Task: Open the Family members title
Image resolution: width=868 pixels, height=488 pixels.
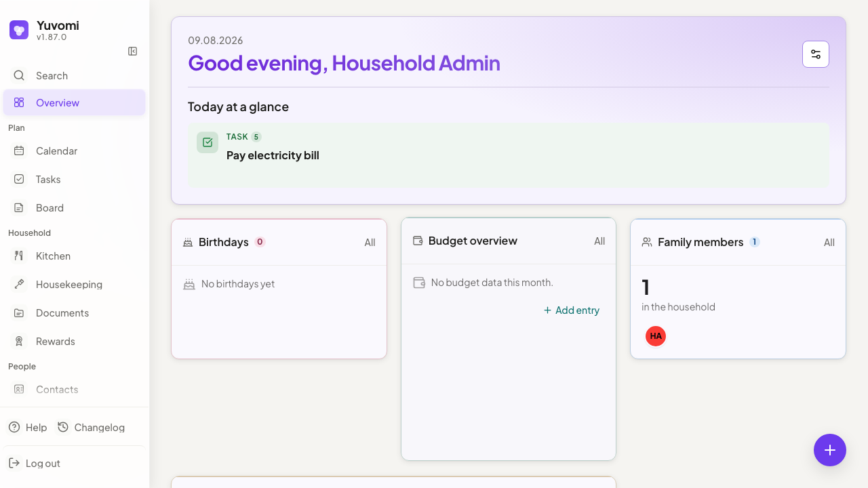Action: (x=701, y=242)
